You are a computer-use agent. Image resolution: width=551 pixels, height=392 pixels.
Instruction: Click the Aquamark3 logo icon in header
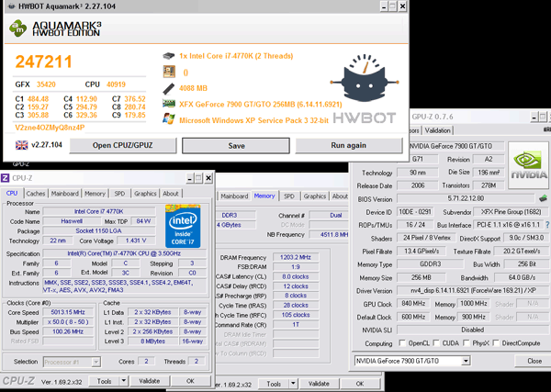pos(17,28)
